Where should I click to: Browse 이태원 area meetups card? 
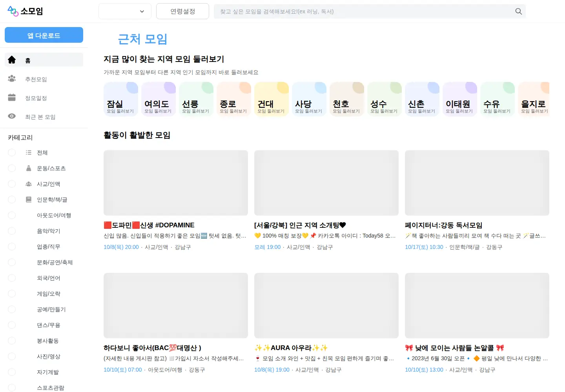(x=460, y=99)
